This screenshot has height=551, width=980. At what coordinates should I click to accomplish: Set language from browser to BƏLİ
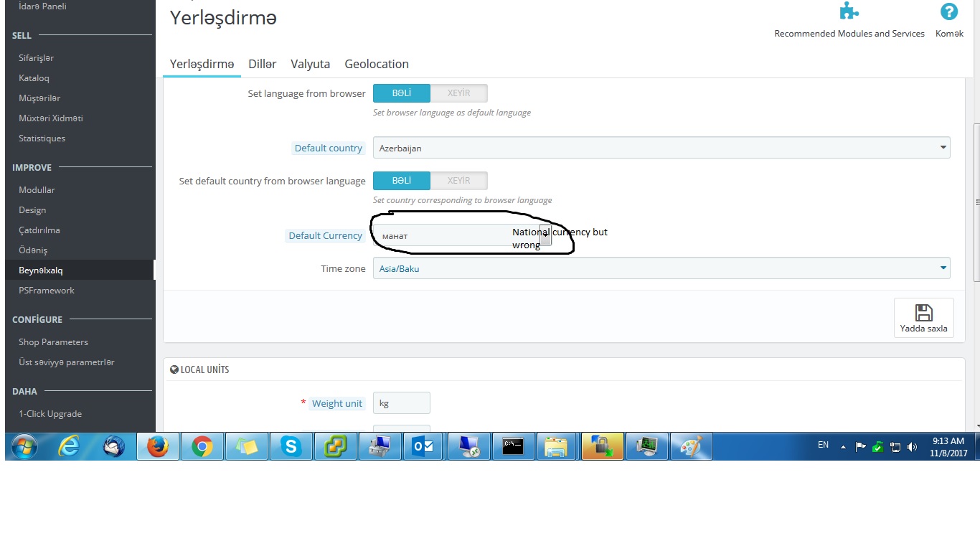point(402,93)
